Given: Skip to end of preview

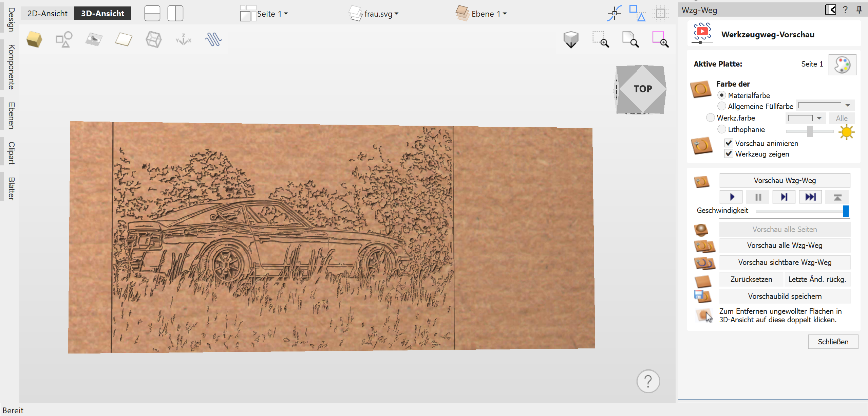Looking at the screenshot, I should click(810, 197).
